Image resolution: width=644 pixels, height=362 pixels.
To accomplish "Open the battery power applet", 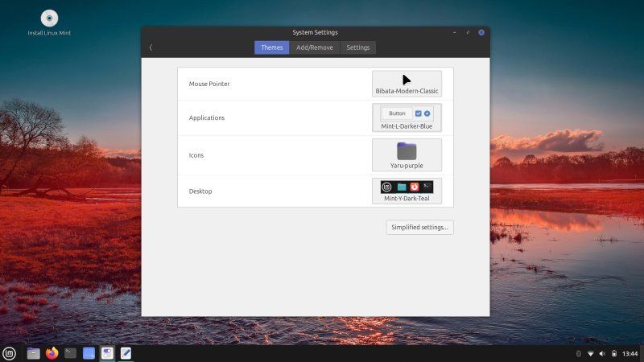I will [x=614, y=354].
